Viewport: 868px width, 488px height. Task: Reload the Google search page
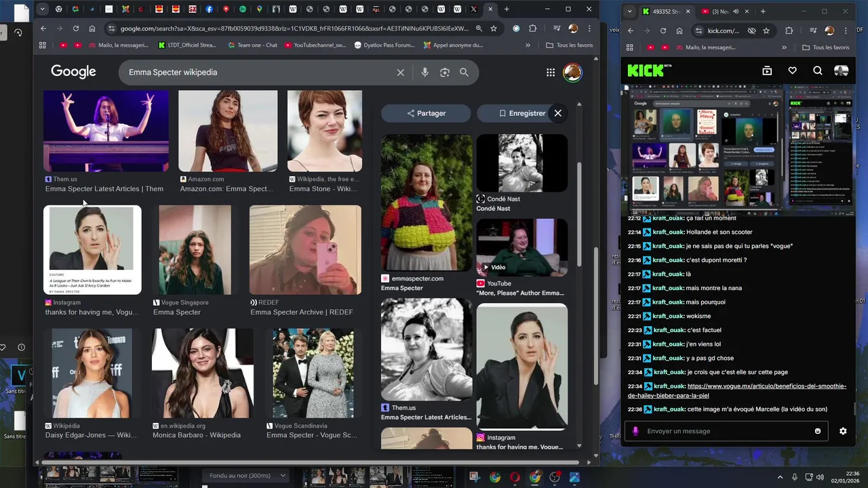click(x=75, y=28)
